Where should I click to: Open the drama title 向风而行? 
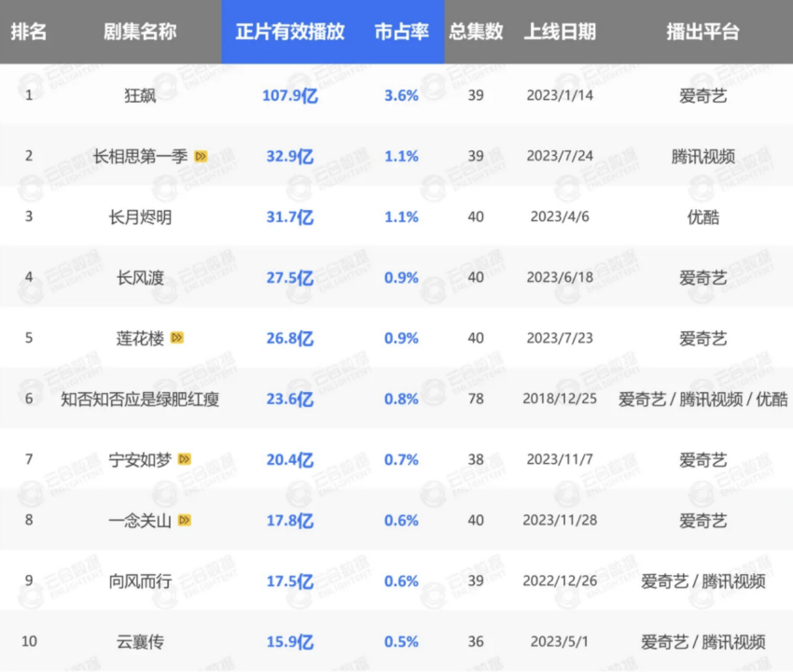pyautogui.click(x=140, y=581)
